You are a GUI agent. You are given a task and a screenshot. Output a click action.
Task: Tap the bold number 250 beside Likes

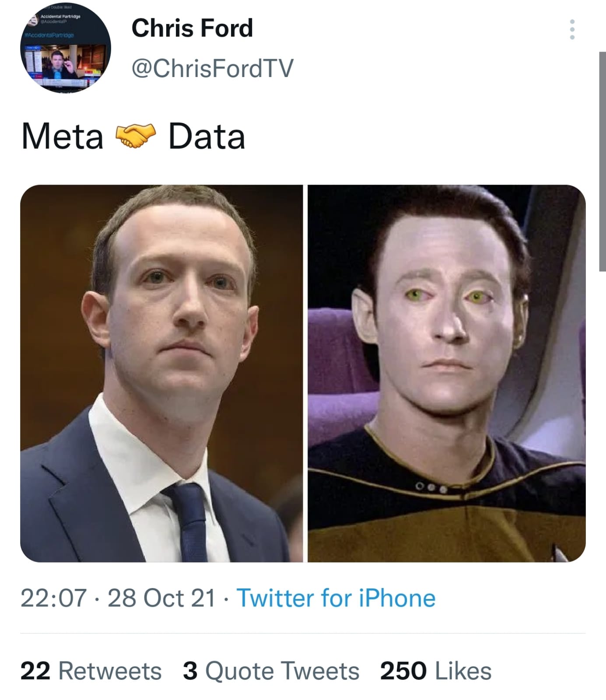(x=403, y=671)
